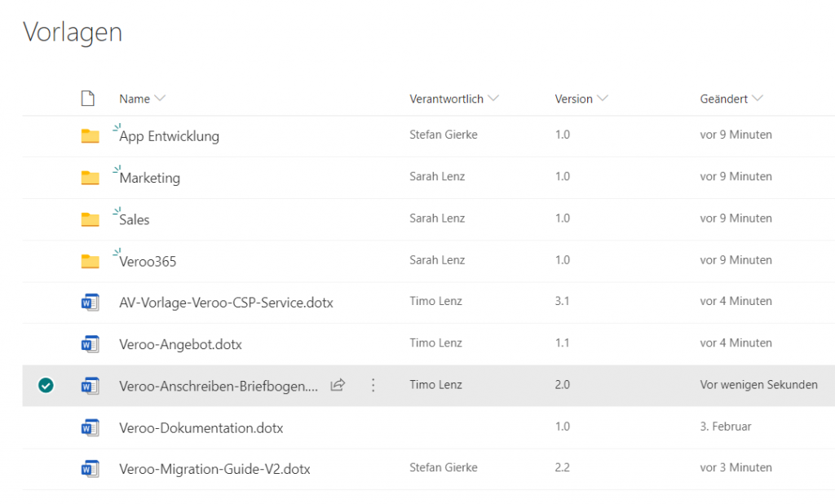Expand the Name column dropdown
The image size is (835, 504).
[x=160, y=99]
